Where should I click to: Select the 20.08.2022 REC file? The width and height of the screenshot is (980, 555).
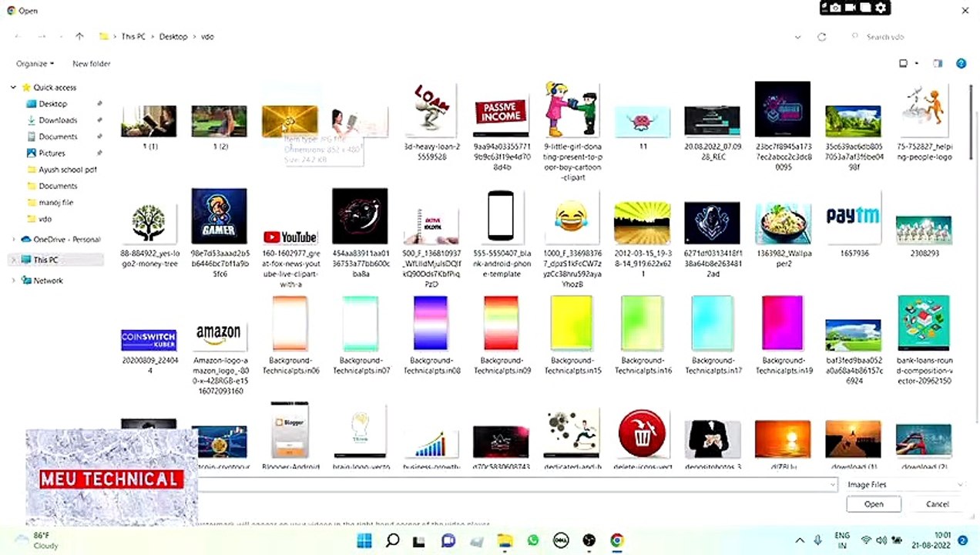pos(713,122)
